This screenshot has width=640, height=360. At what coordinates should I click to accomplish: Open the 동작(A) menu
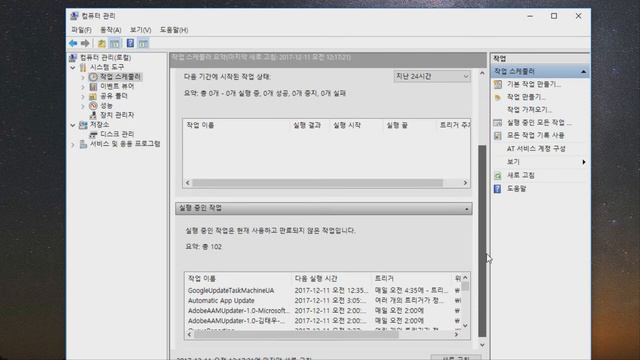click(111, 30)
